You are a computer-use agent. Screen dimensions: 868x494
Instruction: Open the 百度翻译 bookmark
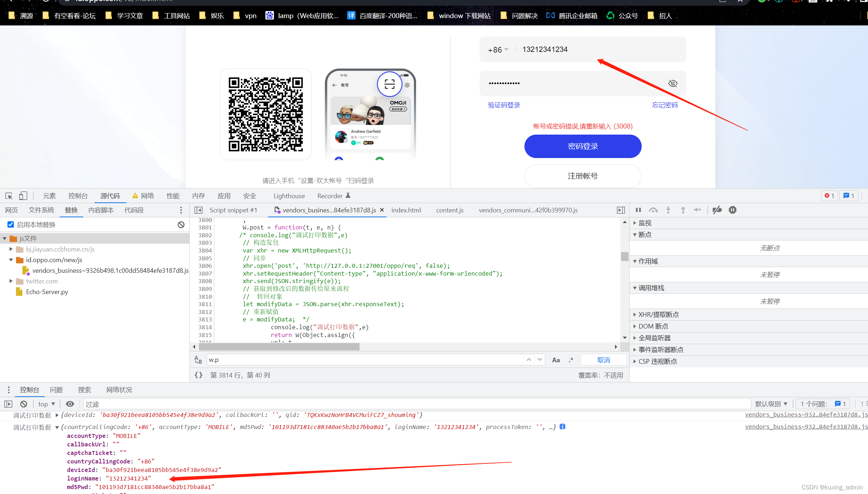383,16
